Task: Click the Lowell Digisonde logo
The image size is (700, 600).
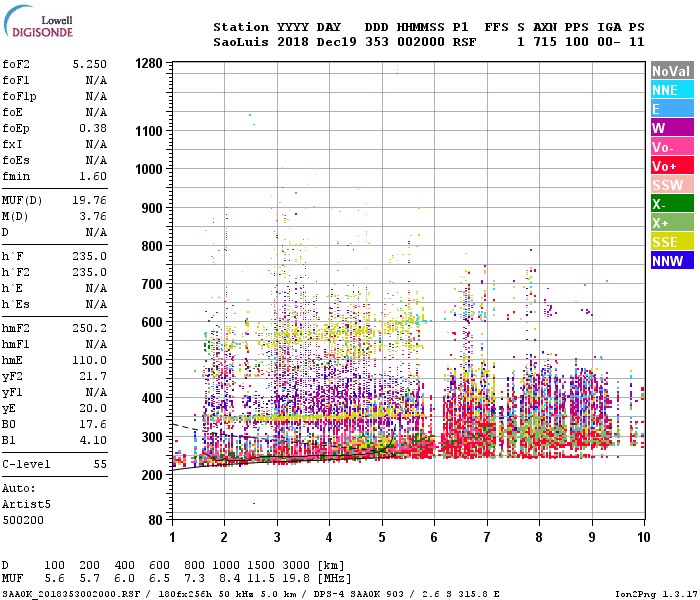Action: point(38,21)
